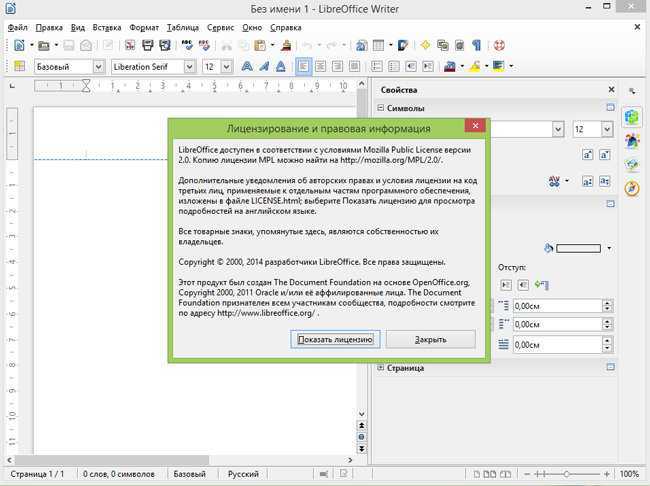Image resolution: width=650 pixels, height=486 pixels.
Task: Open the Окно menu
Action: [x=252, y=28]
